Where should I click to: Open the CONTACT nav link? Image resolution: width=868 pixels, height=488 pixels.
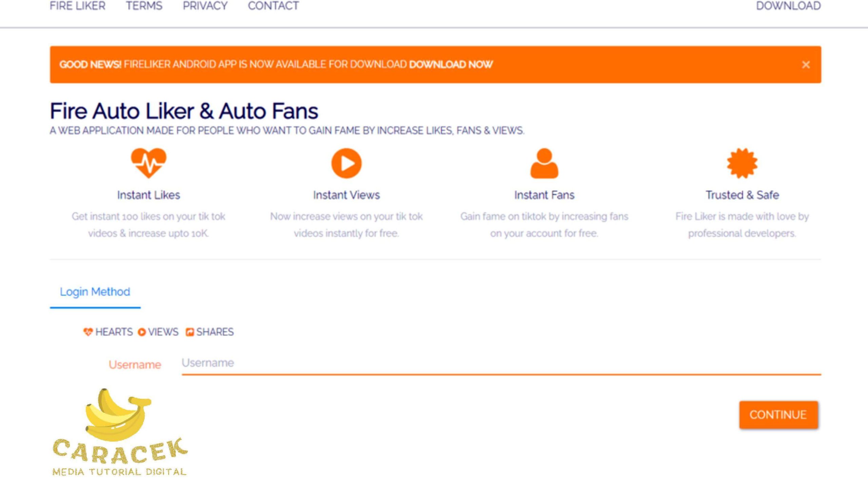(273, 6)
